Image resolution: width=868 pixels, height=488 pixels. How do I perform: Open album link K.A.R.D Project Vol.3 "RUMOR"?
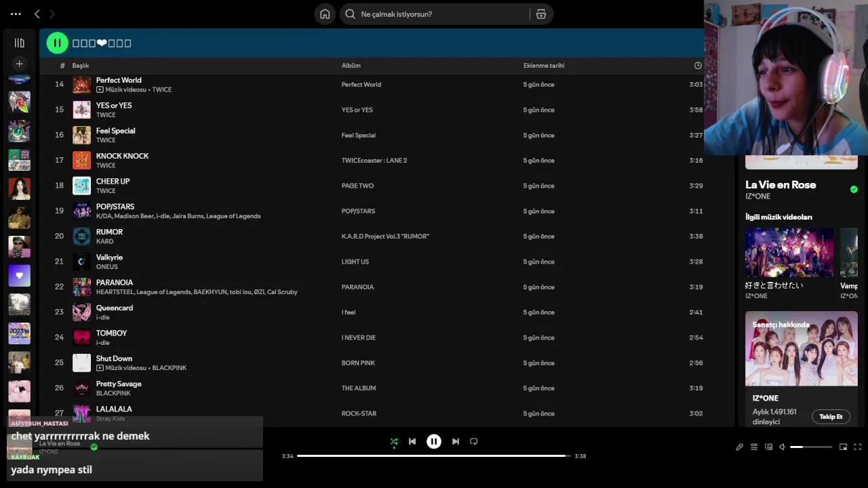385,237
